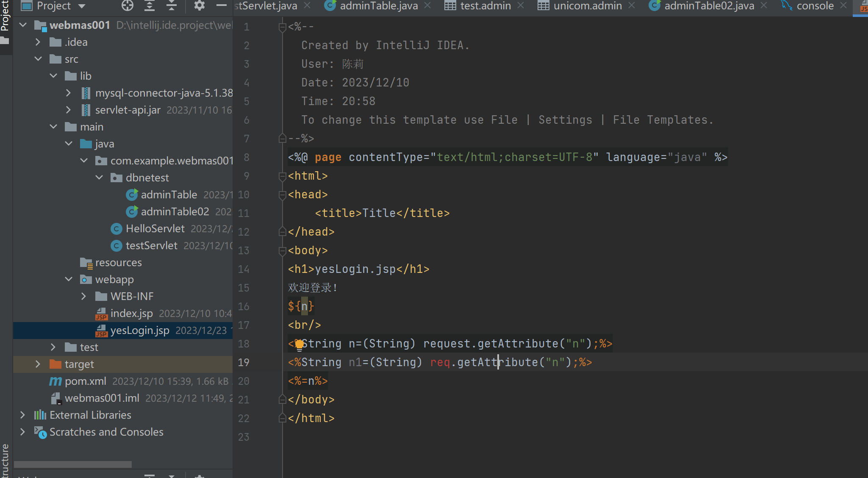Close the test.admin tab
Screen dimensions: 868x478
coord(521,6)
